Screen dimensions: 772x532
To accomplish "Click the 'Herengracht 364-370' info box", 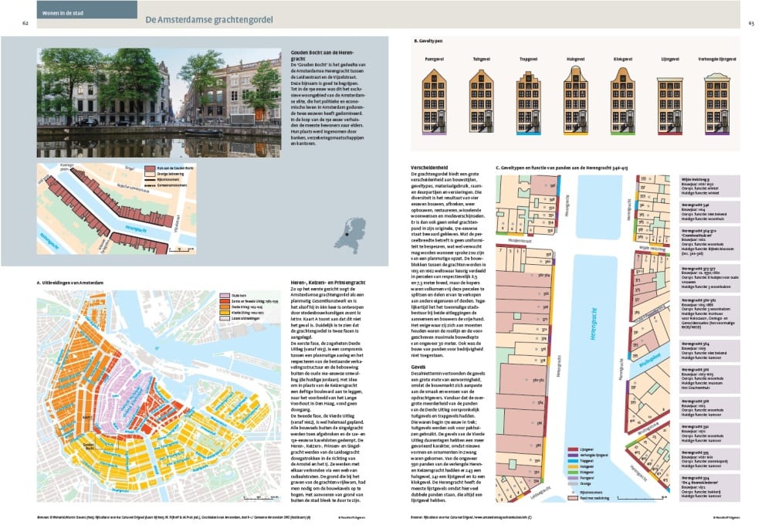I will 709,243.
